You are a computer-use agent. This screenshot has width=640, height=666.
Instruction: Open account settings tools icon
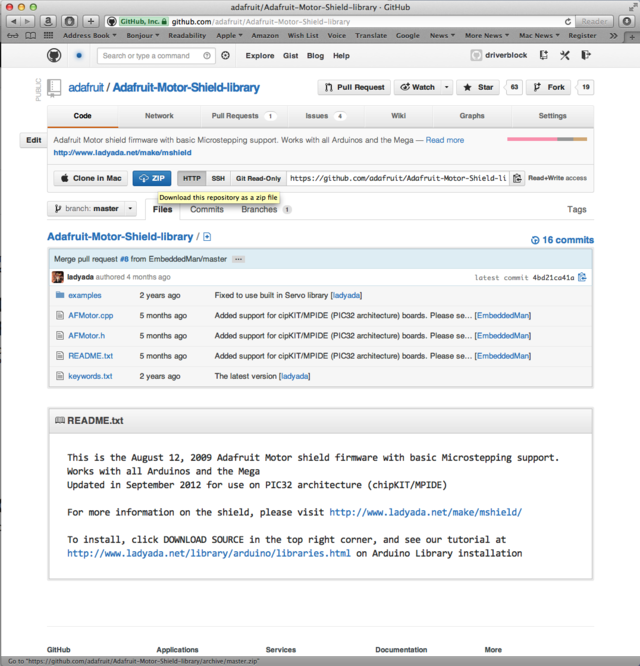564,55
